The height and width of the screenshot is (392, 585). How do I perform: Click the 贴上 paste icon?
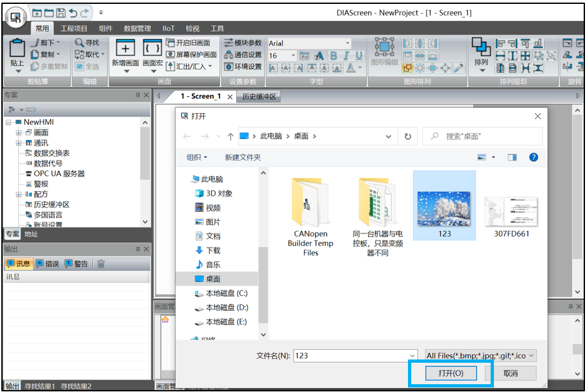[x=18, y=49]
